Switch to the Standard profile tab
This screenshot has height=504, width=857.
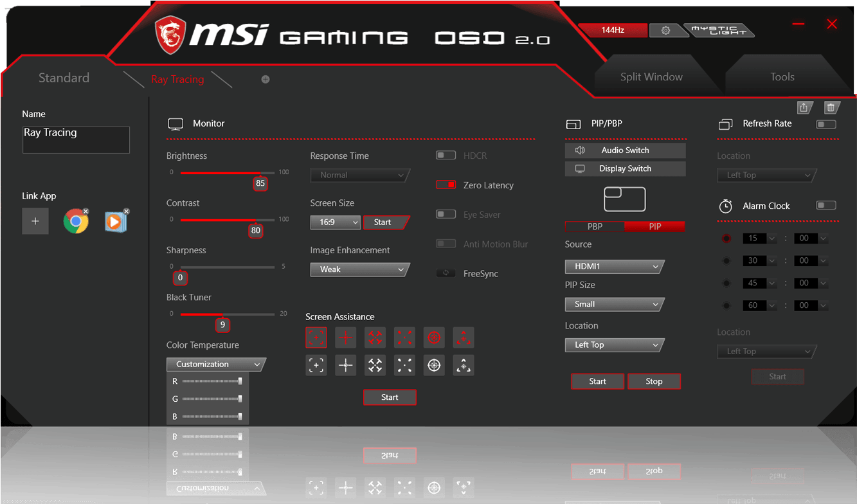[x=64, y=78]
